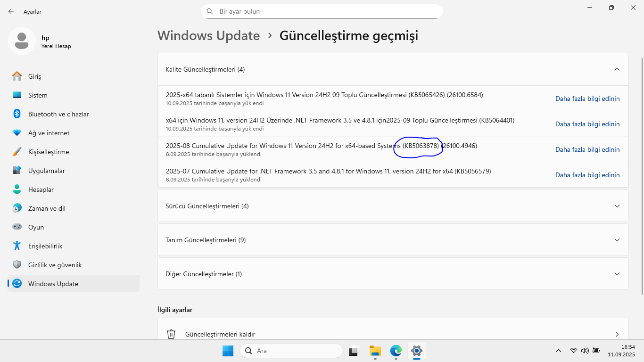Click the volume speaker tray icon
This screenshot has width=644, height=362.
585,351
